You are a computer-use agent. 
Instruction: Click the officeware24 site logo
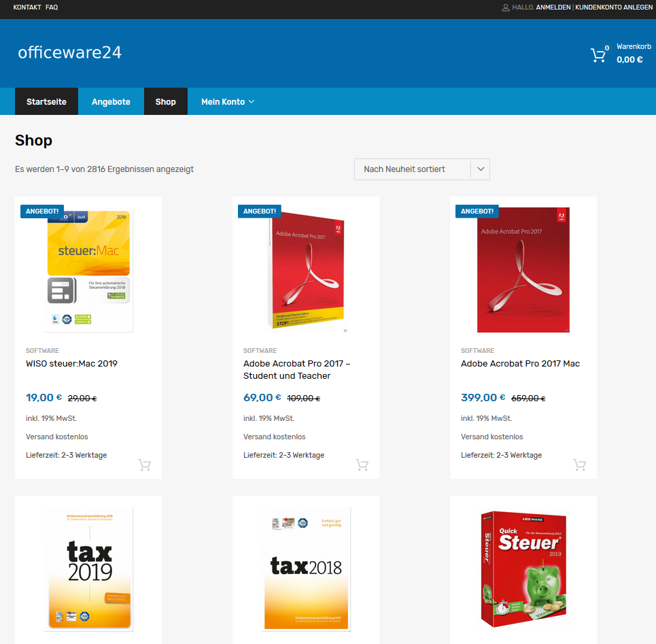(69, 52)
